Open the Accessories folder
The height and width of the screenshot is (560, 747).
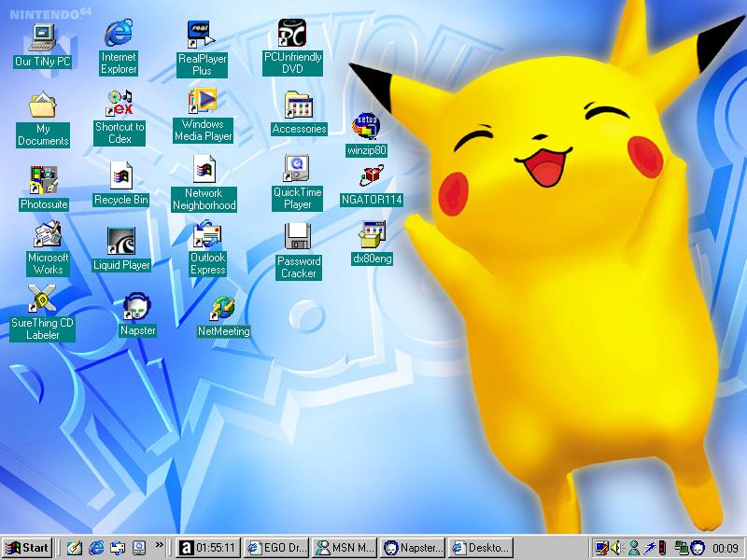(x=298, y=105)
